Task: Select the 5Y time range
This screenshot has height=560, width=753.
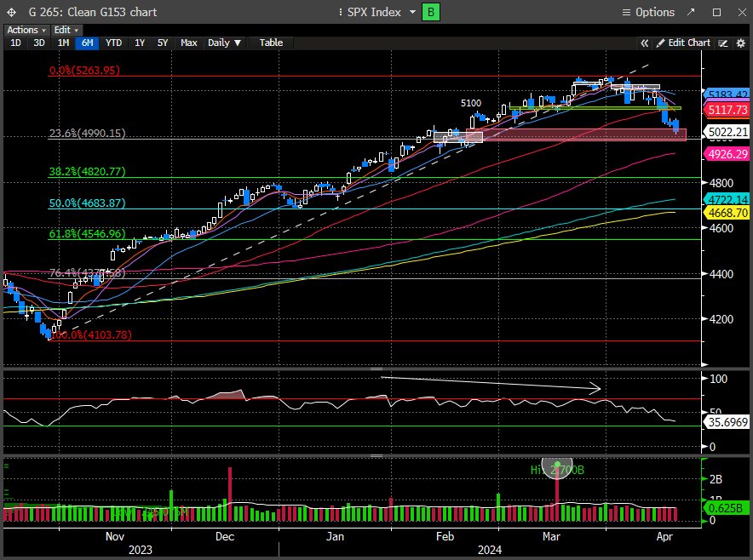Action: tap(163, 43)
